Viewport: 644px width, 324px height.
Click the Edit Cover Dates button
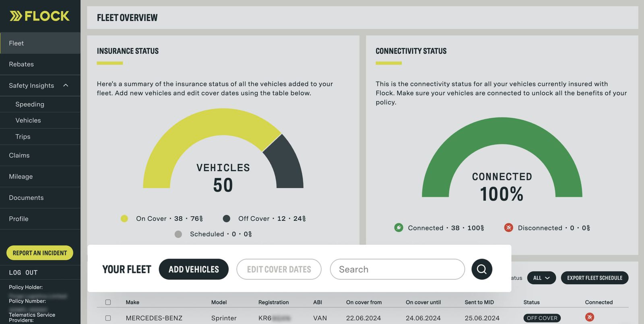pyautogui.click(x=279, y=269)
